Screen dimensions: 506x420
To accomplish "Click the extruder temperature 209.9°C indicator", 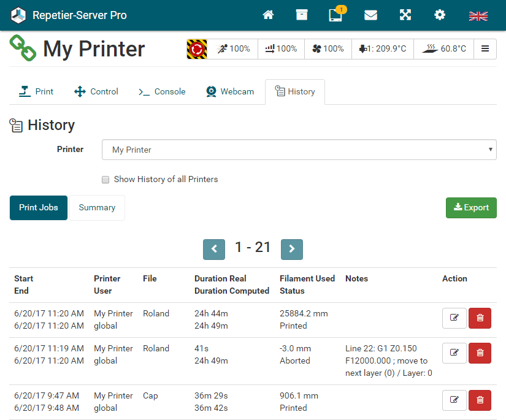I will point(383,49).
